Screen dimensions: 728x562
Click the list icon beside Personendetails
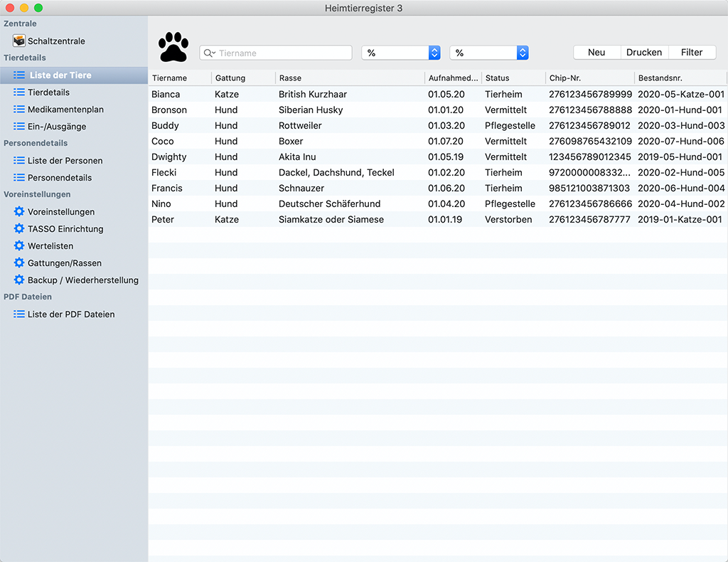[19, 177]
